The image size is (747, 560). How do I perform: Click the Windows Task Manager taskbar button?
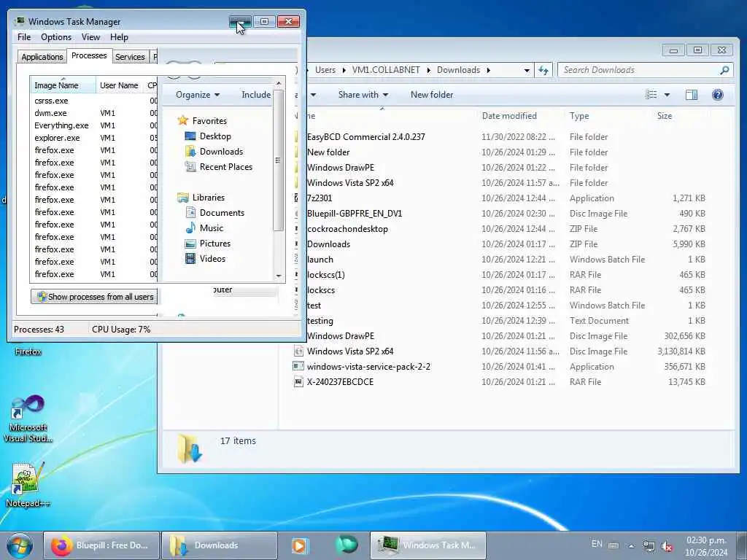(427, 545)
